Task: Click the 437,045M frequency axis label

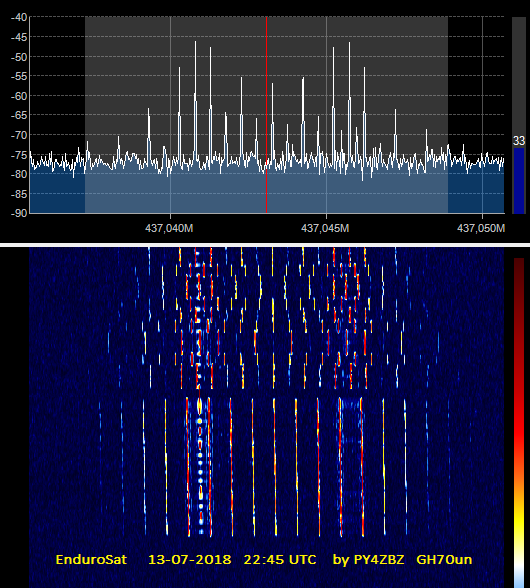Action: click(325, 228)
